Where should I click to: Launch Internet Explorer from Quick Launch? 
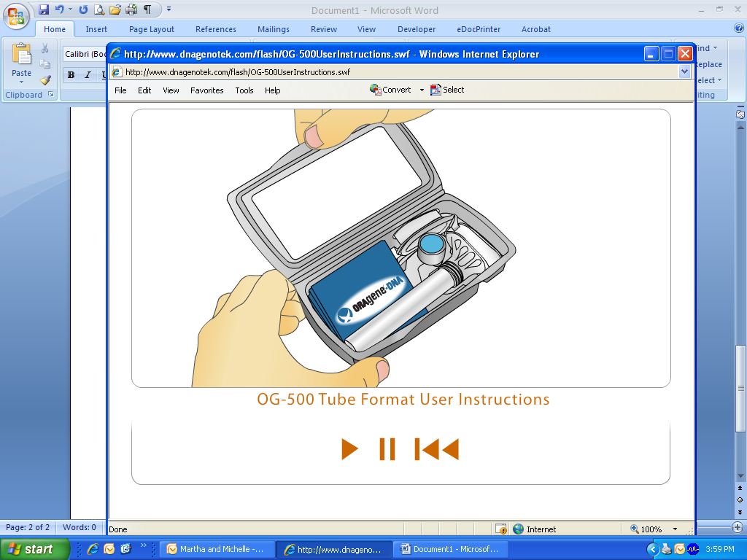(93, 549)
